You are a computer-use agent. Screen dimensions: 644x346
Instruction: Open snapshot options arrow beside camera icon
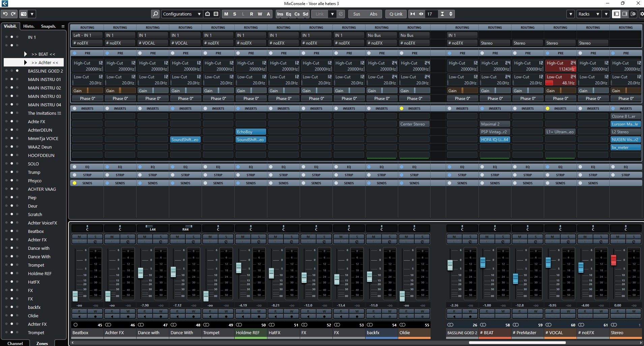(x=32, y=14)
